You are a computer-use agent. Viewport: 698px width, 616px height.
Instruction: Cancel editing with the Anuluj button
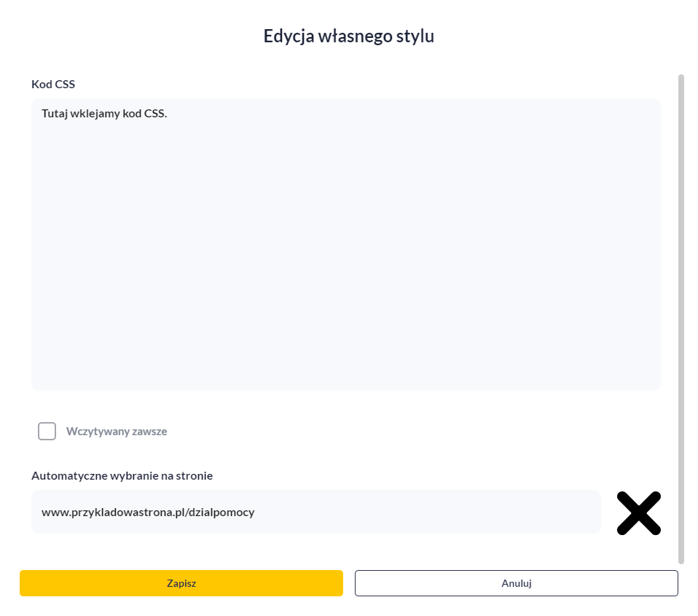(516, 583)
